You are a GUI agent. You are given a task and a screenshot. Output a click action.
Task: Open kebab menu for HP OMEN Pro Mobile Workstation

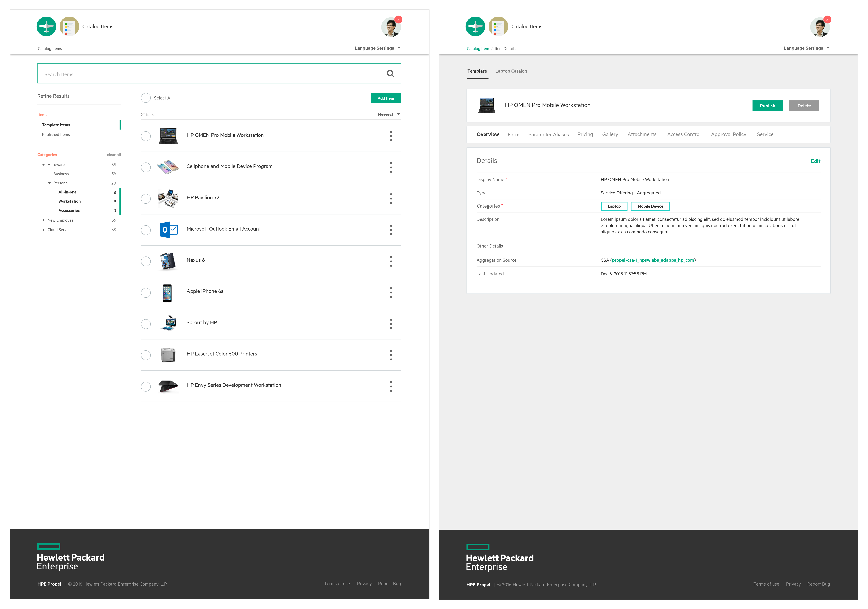click(391, 136)
